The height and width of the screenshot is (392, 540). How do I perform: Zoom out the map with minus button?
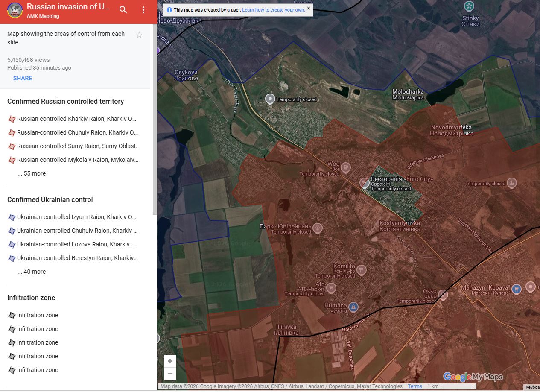pyautogui.click(x=170, y=374)
